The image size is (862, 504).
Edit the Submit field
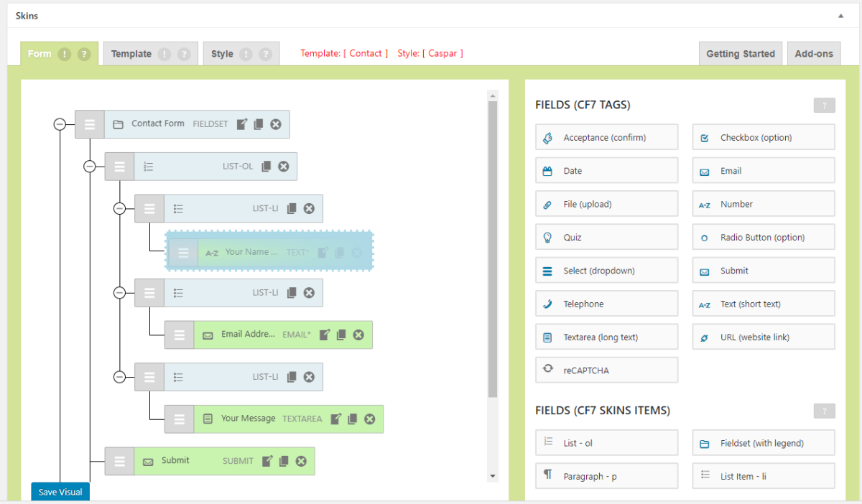click(267, 461)
